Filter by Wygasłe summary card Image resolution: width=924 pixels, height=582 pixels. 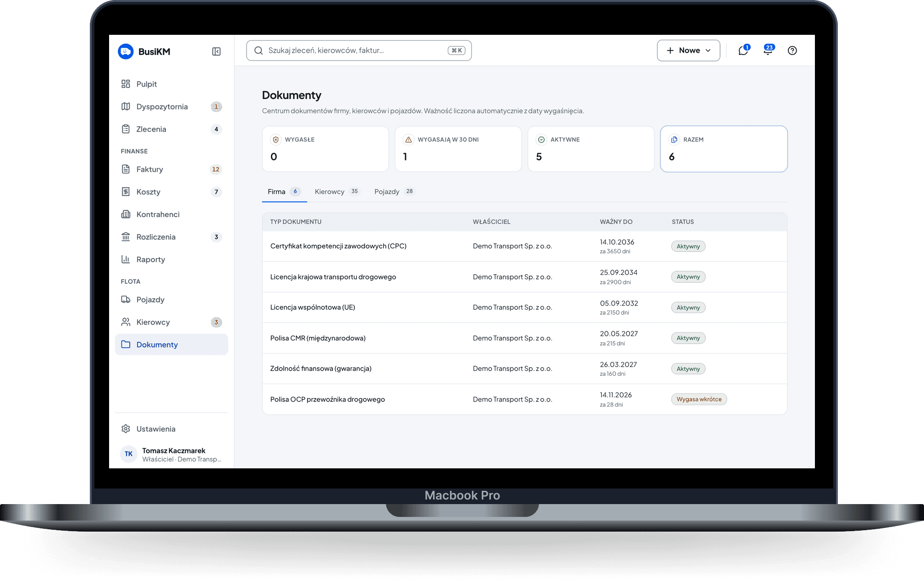pos(325,149)
